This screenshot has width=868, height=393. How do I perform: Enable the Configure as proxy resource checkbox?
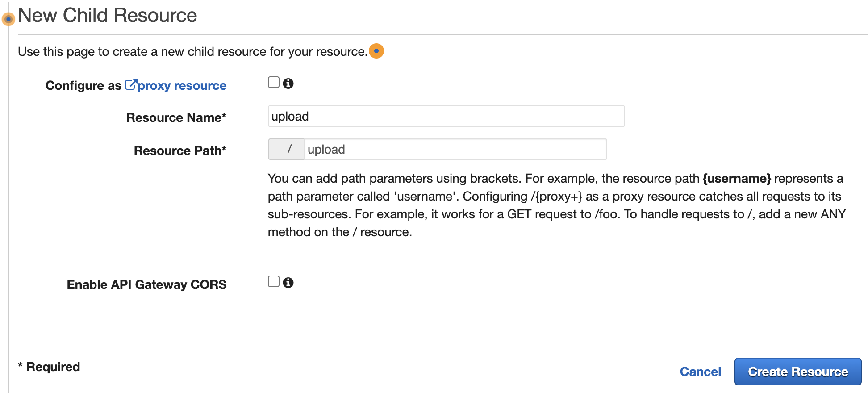pos(273,82)
